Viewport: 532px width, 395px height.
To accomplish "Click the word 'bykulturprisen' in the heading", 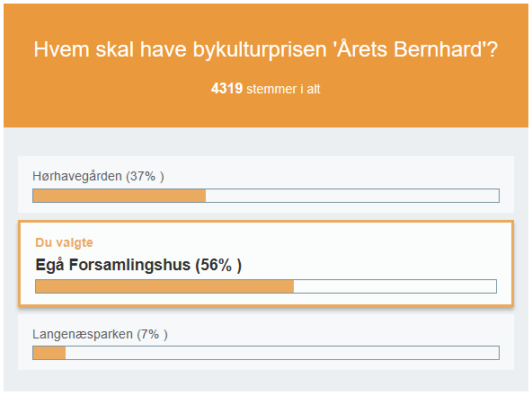I will point(260,50).
